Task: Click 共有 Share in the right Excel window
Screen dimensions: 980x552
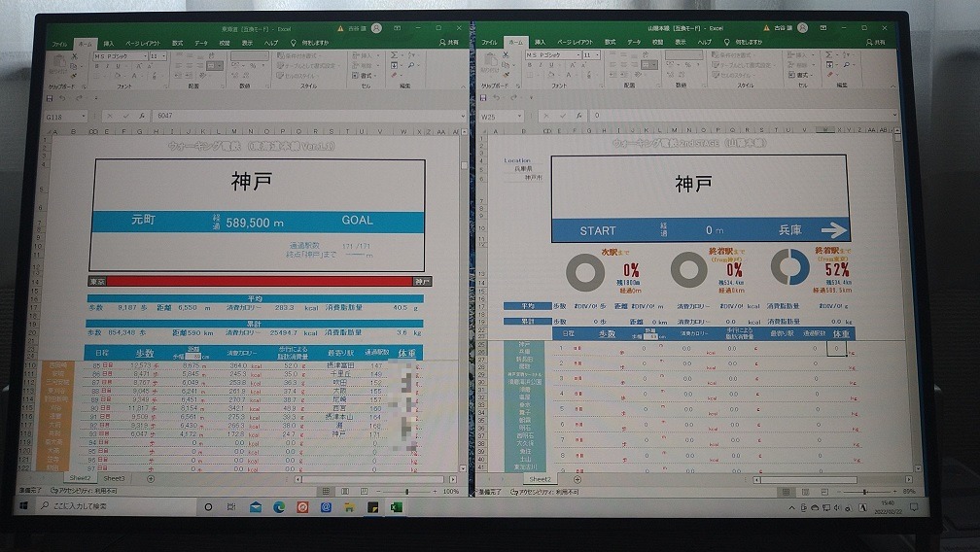Action: pos(876,43)
